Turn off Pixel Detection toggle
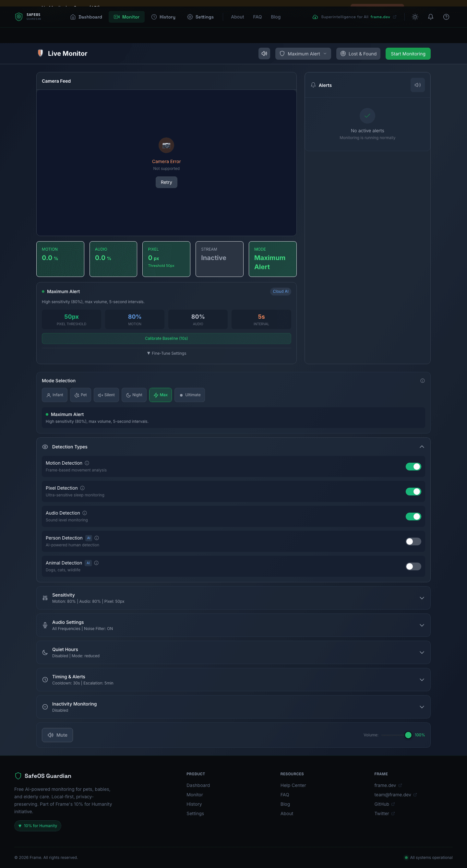467x868 pixels. tap(413, 491)
